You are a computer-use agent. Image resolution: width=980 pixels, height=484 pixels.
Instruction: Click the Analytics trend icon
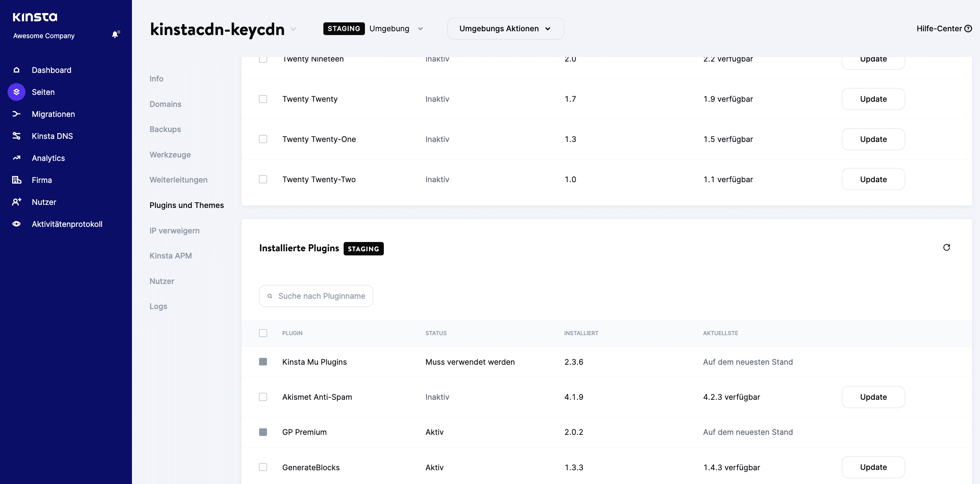click(16, 158)
